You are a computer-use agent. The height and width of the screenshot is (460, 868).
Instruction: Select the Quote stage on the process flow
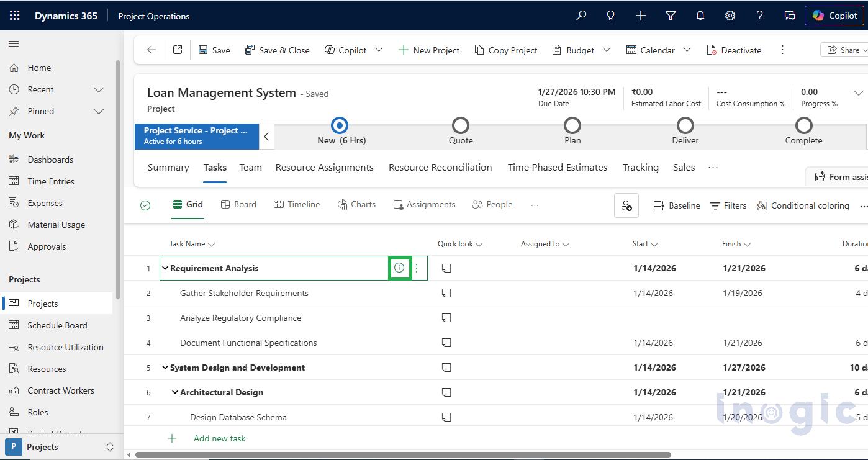point(461,124)
